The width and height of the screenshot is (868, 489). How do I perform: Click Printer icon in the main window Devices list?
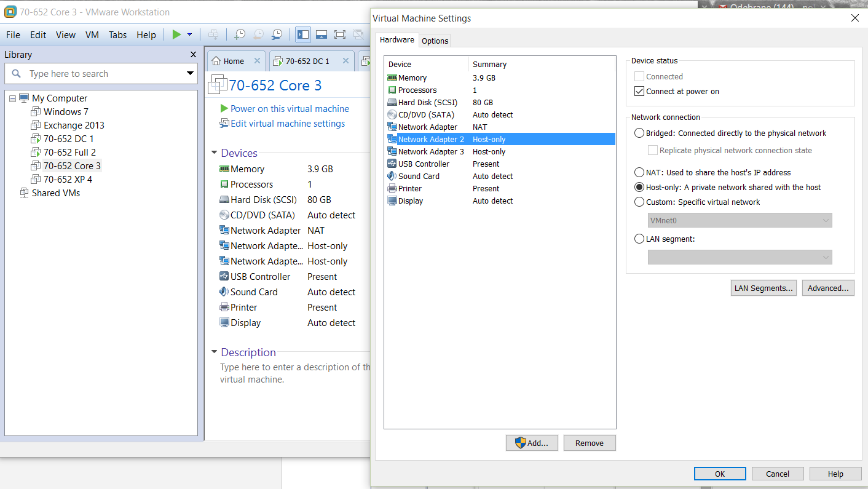pyautogui.click(x=224, y=307)
